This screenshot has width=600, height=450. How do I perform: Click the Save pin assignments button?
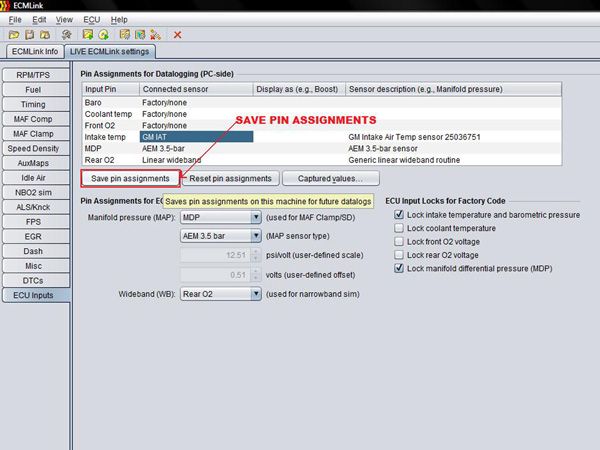(x=130, y=178)
